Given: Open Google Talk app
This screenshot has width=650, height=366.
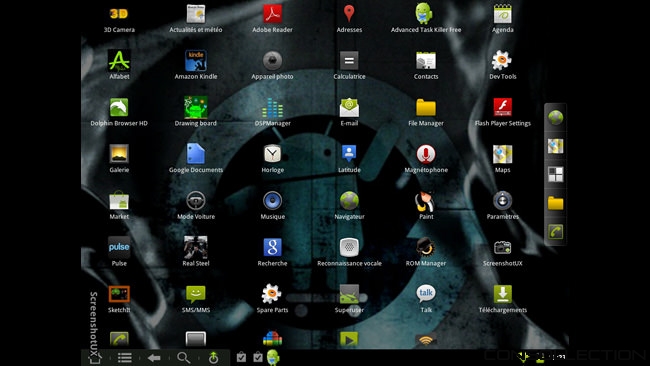Looking at the screenshot, I should click(x=426, y=298).
